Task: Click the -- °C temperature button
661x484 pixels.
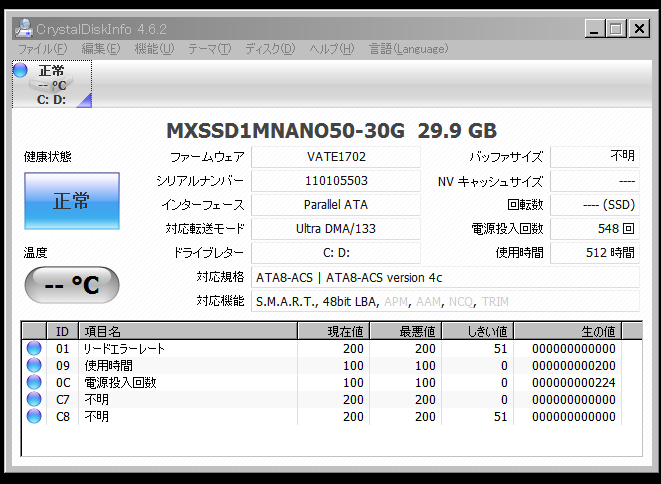Action: click(x=71, y=285)
